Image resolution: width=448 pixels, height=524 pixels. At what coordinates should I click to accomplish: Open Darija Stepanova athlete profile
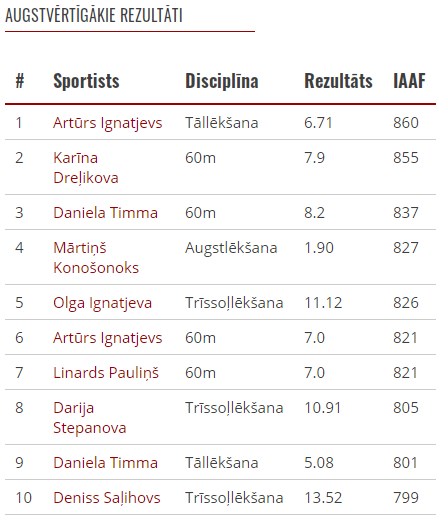point(90,418)
